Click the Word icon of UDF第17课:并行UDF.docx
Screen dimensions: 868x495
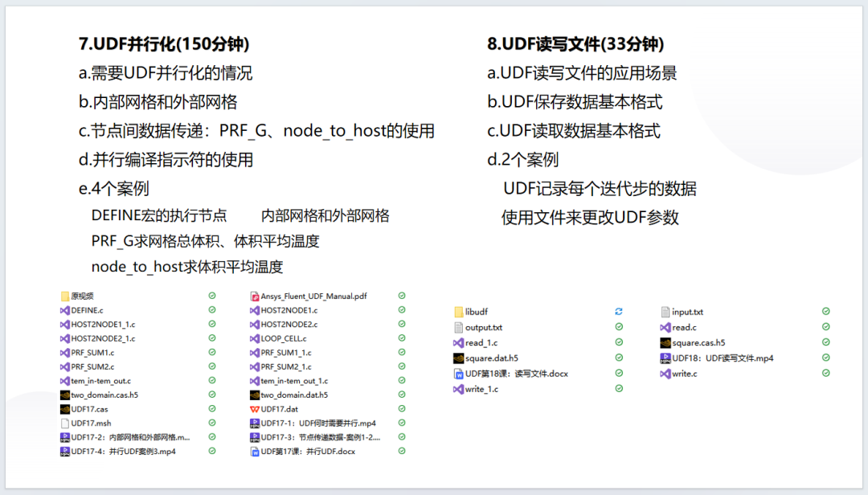point(255,452)
